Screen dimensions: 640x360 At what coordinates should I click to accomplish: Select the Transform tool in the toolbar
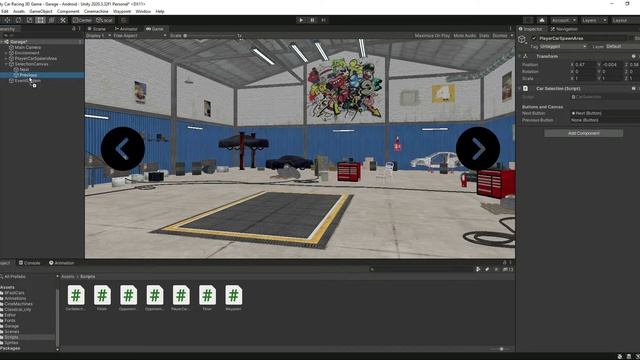point(51,20)
